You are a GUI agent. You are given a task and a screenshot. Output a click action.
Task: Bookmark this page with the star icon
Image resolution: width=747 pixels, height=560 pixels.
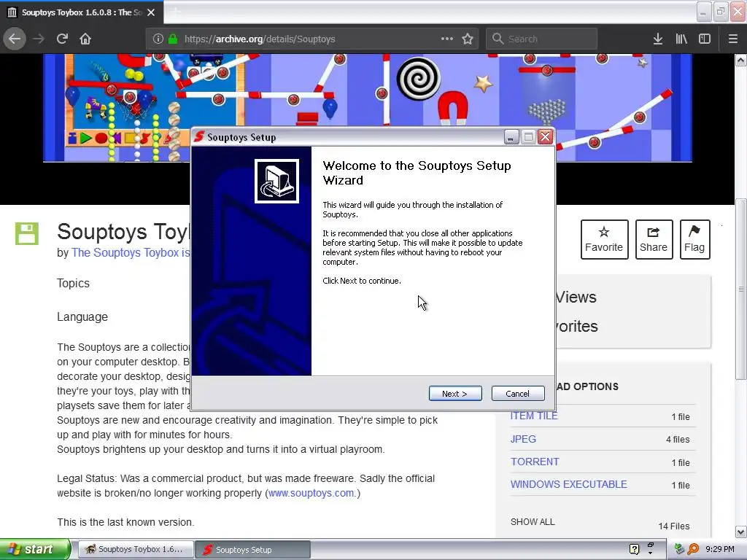(x=468, y=39)
